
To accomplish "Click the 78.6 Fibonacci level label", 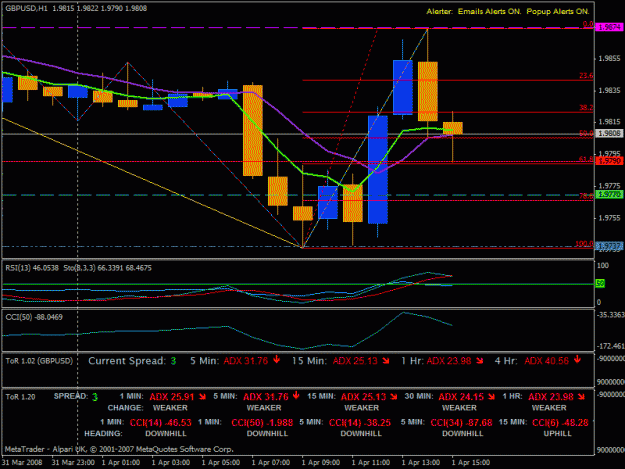I will coord(586,196).
